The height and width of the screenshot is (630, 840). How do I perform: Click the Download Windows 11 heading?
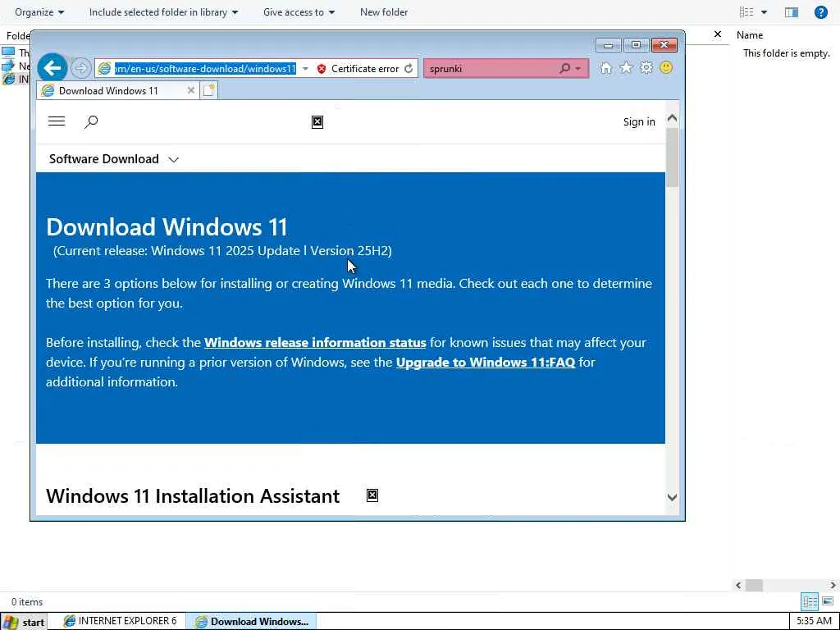[x=167, y=227]
